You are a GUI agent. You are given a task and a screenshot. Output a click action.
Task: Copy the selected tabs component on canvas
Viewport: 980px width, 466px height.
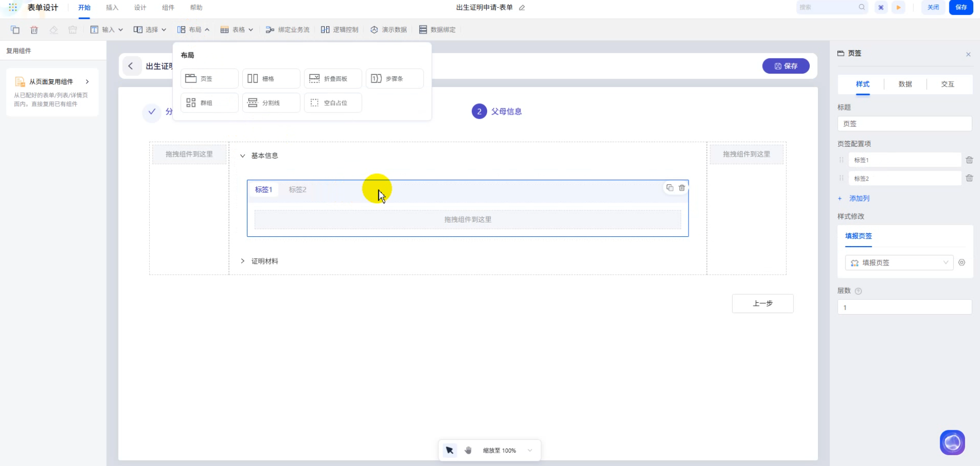click(669, 188)
